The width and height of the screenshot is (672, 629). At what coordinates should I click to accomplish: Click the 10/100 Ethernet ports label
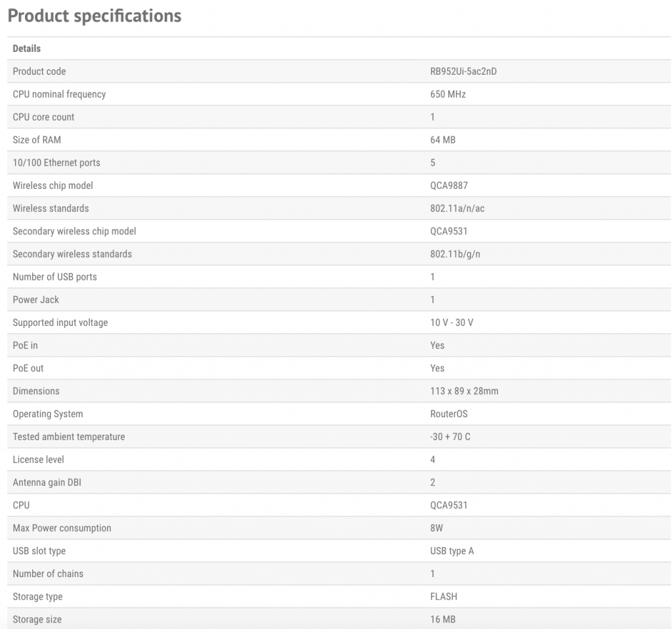click(x=56, y=163)
